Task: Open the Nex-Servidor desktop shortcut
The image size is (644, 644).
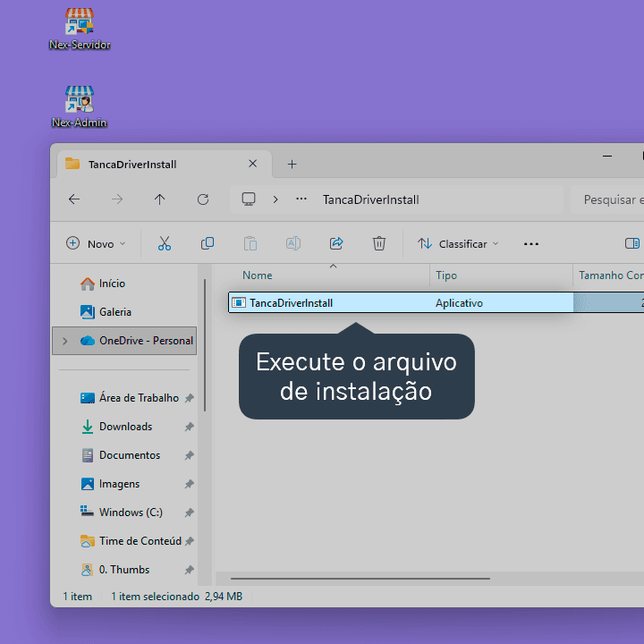Action: (x=80, y=30)
